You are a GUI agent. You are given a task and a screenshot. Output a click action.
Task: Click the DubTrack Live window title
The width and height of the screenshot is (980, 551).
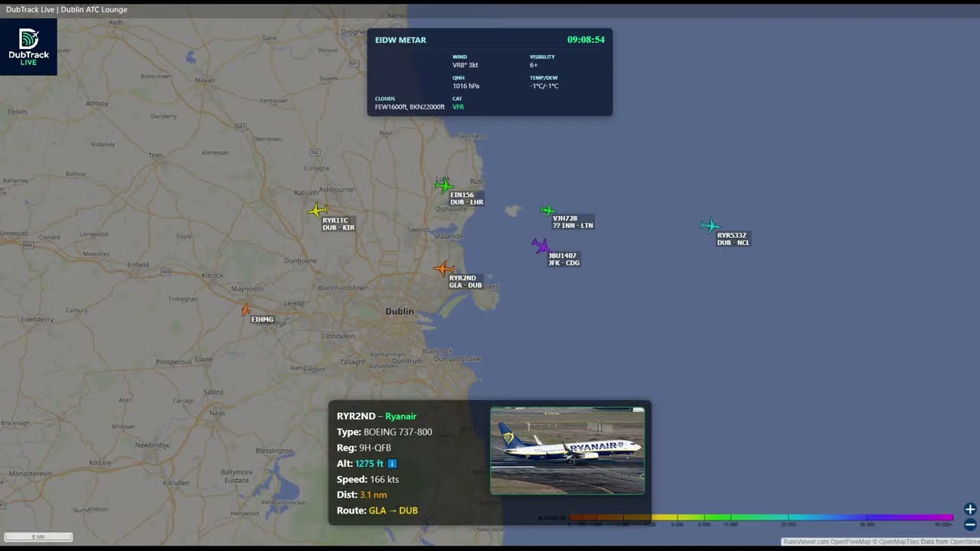67,9
